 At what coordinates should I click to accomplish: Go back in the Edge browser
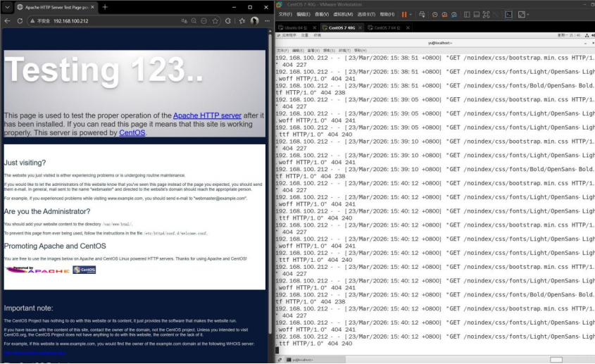click(7, 21)
